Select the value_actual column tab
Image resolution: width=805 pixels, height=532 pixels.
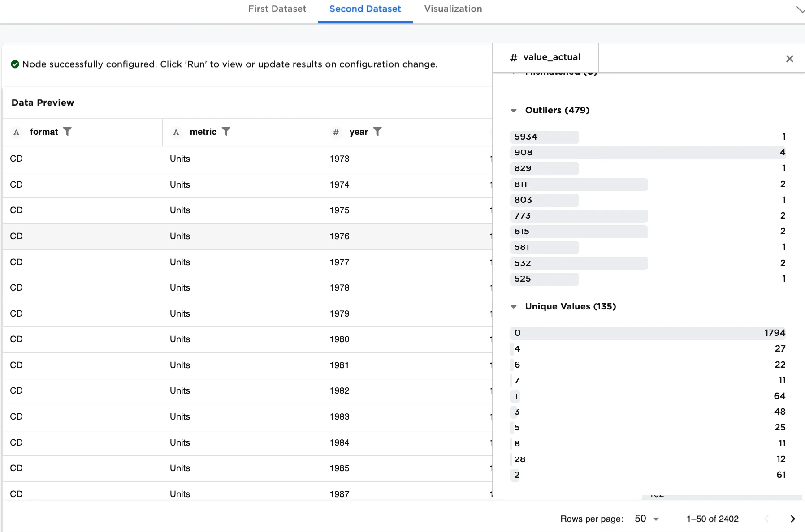pos(545,57)
